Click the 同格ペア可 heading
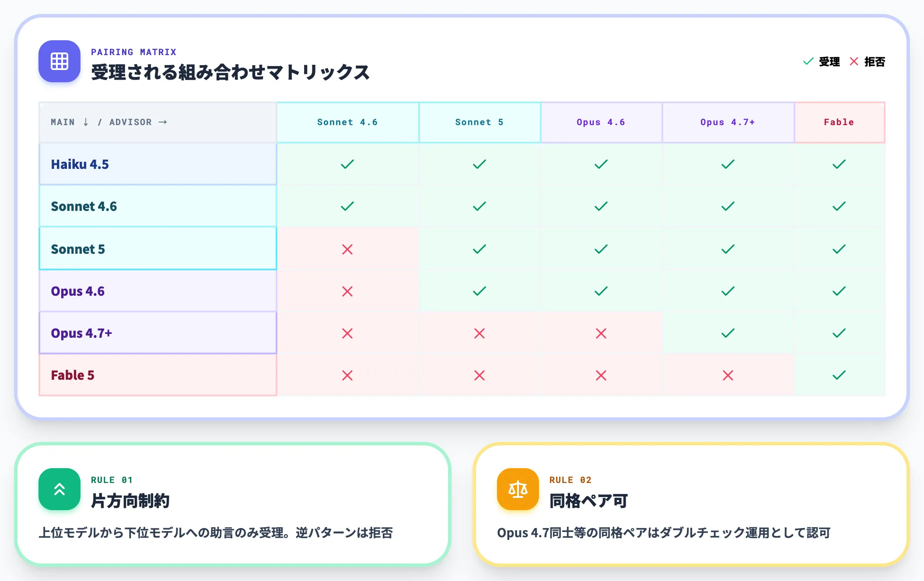Viewport: 924px width, 581px height. coord(589,500)
